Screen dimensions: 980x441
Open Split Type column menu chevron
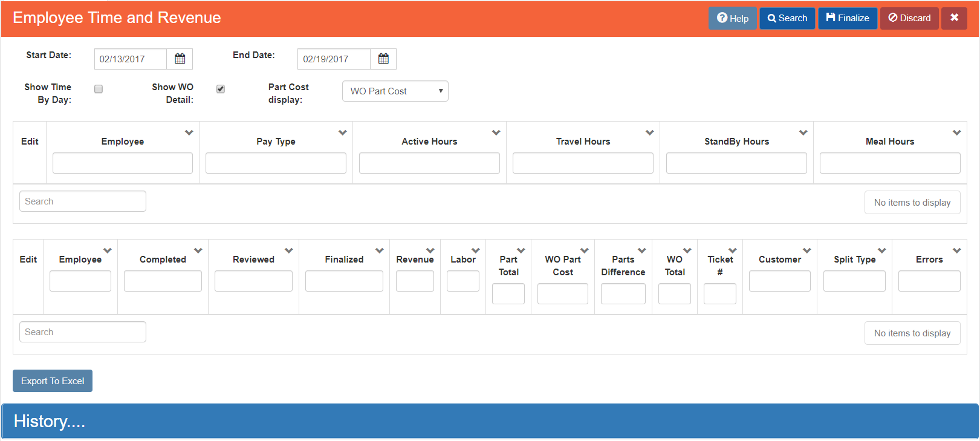pyautogui.click(x=882, y=250)
